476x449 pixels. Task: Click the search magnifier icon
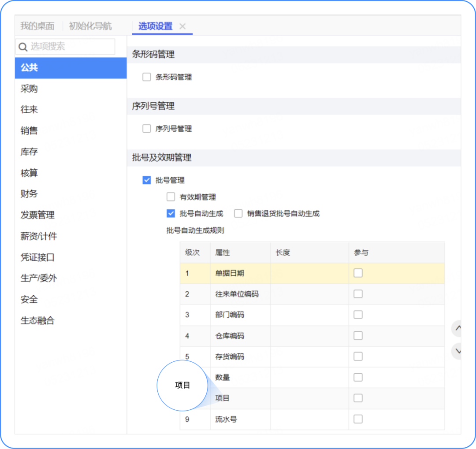click(23, 46)
